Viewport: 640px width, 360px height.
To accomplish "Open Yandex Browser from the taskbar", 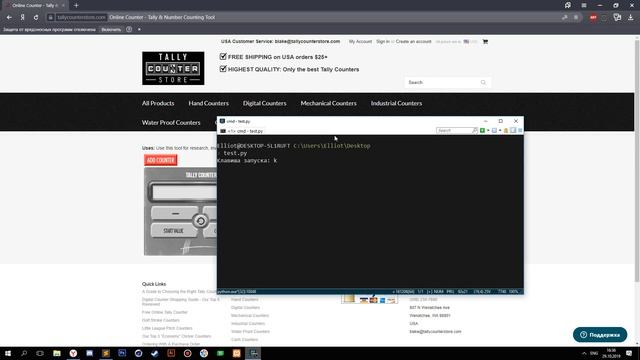I will [x=73, y=353].
